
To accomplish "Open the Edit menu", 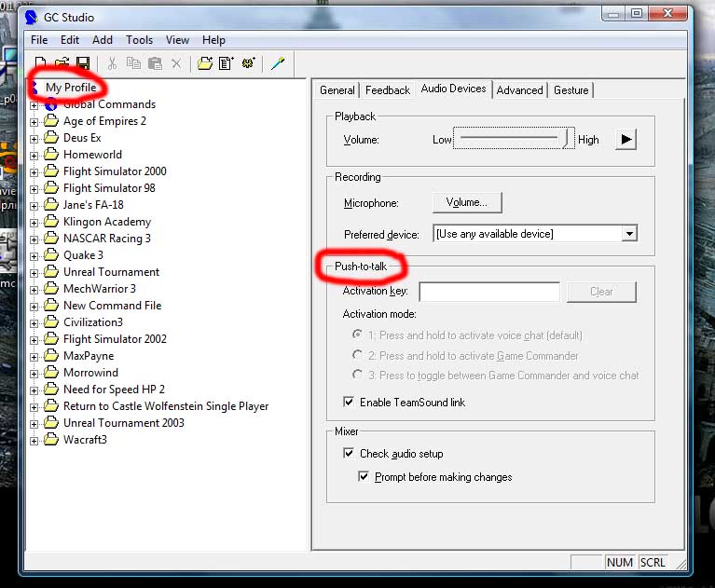I will [x=70, y=40].
